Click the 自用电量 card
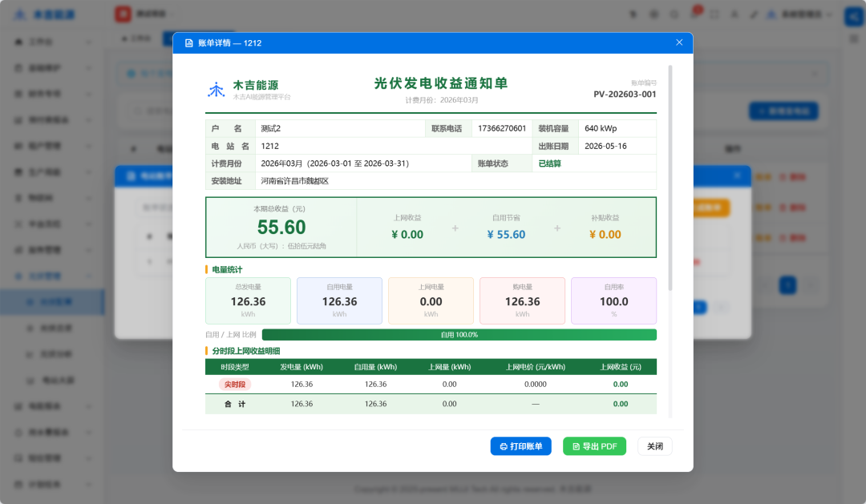 339,300
